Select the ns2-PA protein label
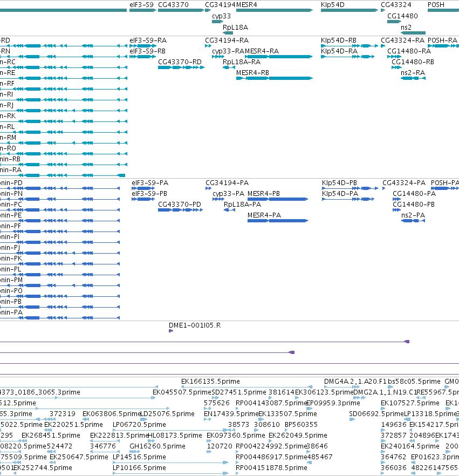Viewport: 459px width, 476px height. point(413,215)
